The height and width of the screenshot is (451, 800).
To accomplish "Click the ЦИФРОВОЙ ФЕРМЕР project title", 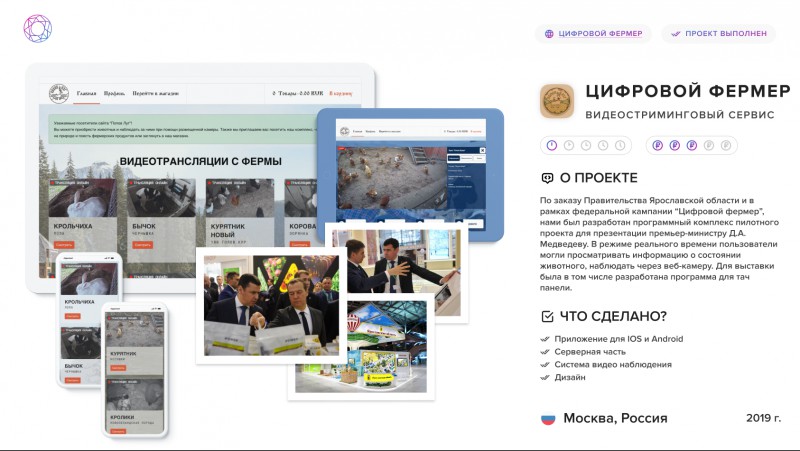I will tap(688, 91).
